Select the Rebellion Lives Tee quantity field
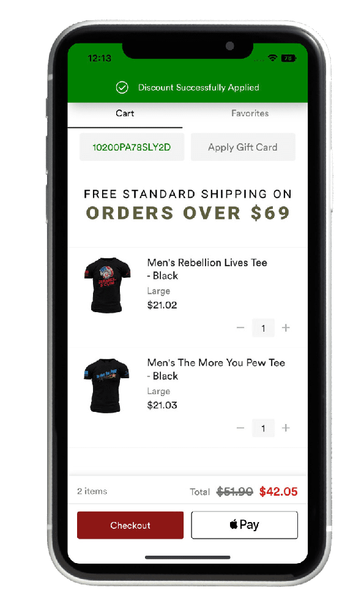The image size is (364, 612). click(263, 328)
